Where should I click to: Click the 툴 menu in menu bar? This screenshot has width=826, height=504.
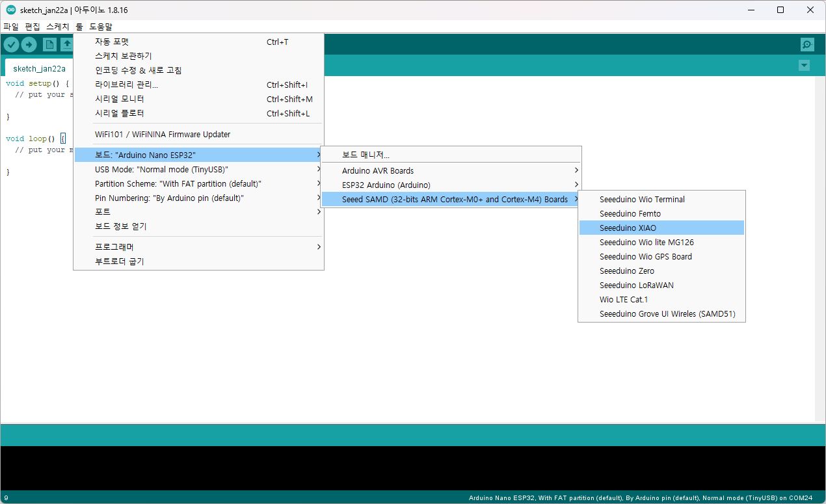79,27
